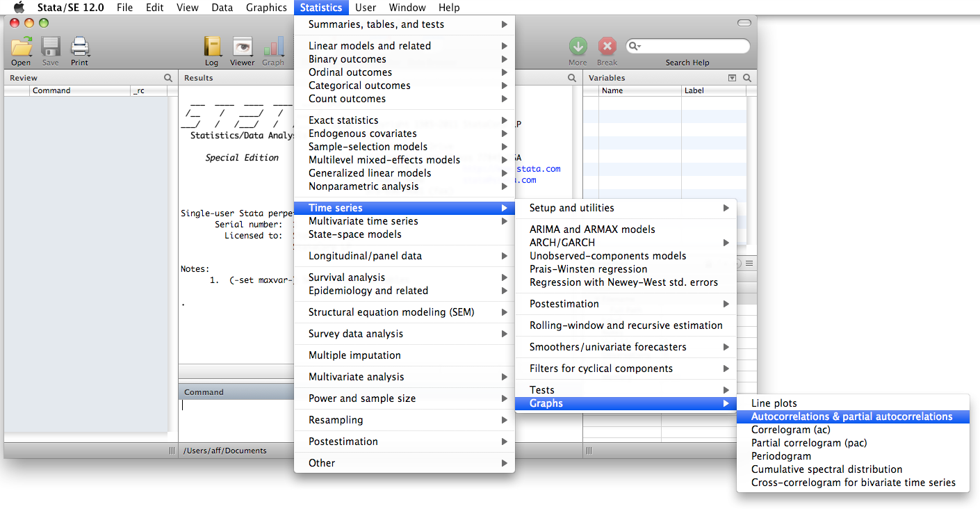Click the Variables panel search magnifier
The image size is (980, 509).
pos(747,78)
